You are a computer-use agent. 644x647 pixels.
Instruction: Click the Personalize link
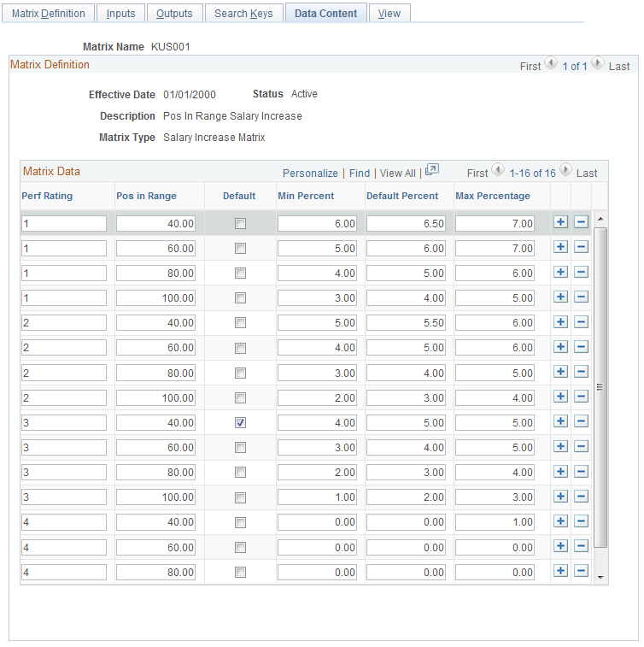[310, 174]
